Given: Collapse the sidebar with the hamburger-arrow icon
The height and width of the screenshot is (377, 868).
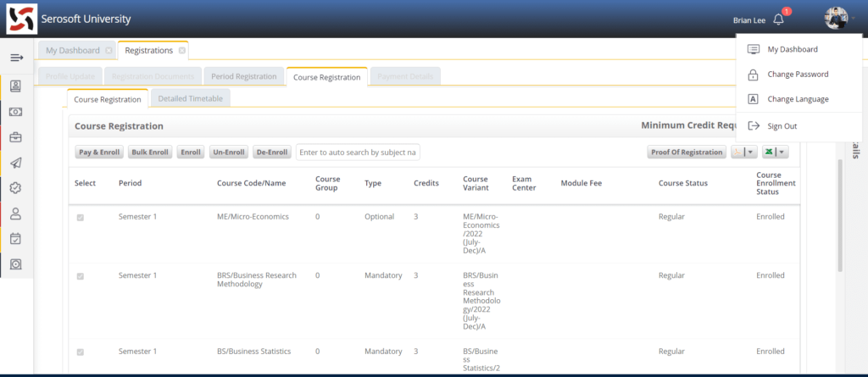Looking at the screenshot, I should [17, 58].
